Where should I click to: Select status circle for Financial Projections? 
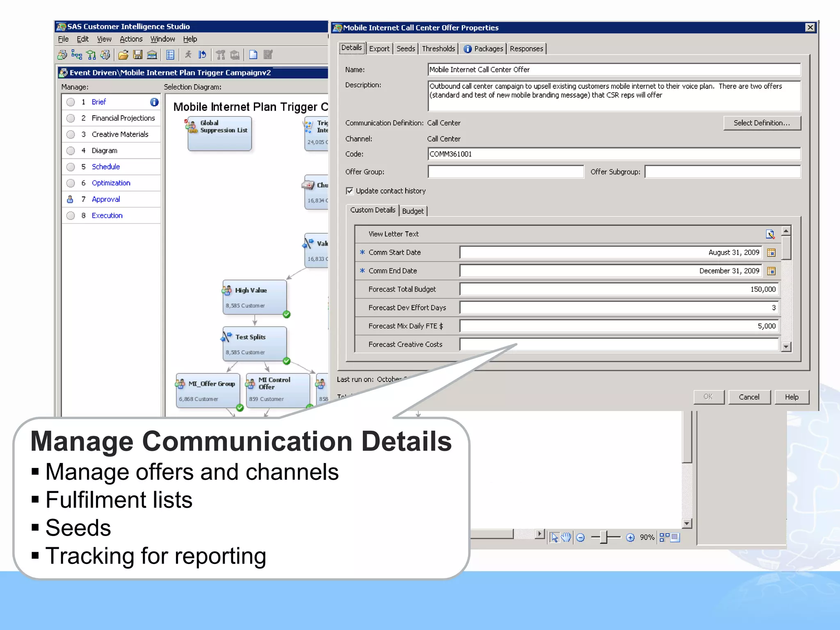(71, 119)
